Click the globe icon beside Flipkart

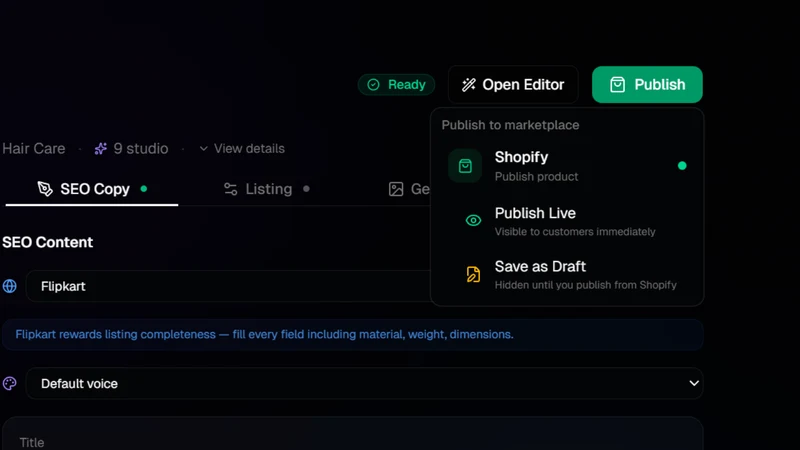coord(10,286)
